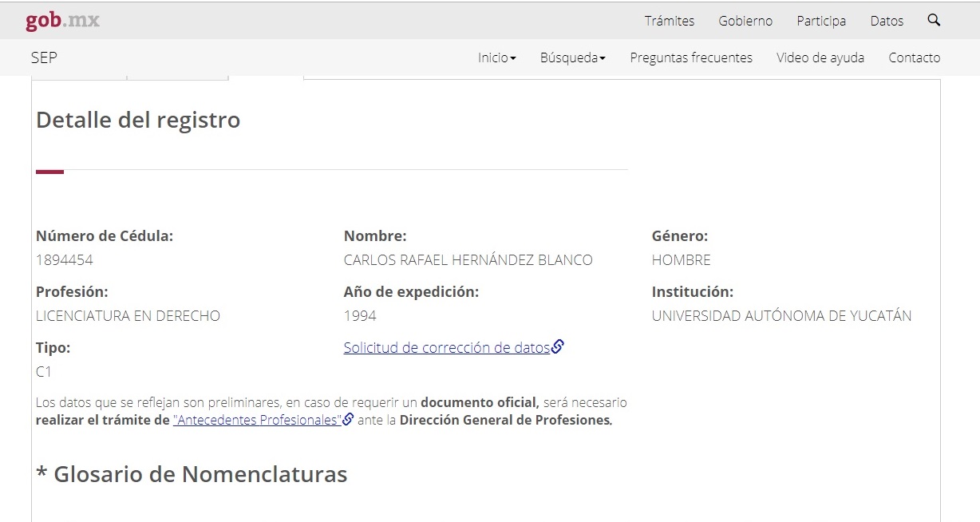Click the Universidad Autónoma de Yucatán text

tap(780, 316)
